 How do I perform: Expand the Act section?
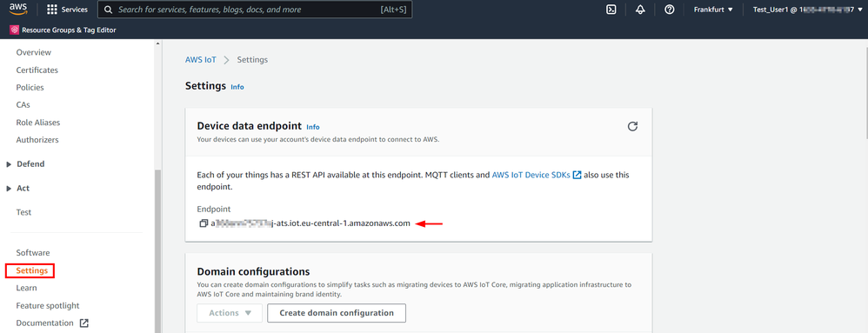[9, 189]
